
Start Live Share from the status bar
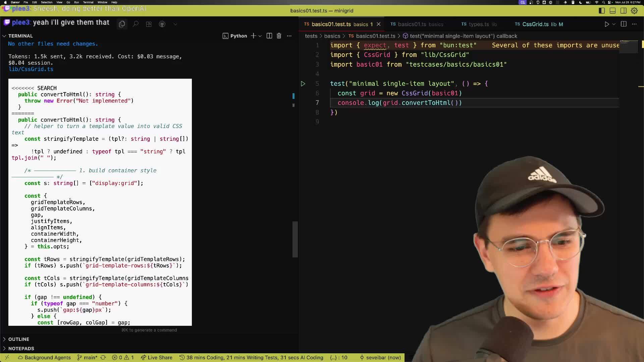coord(156,358)
